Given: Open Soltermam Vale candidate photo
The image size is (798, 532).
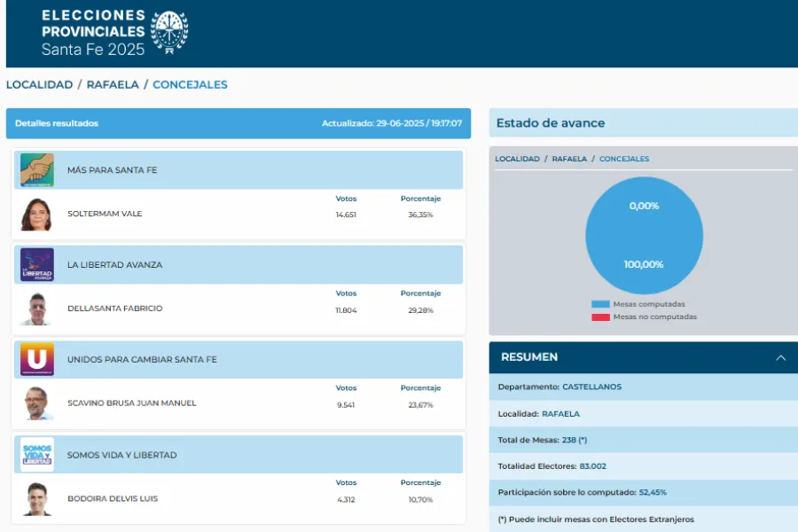Looking at the screenshot, I should (x=37, y=214).
